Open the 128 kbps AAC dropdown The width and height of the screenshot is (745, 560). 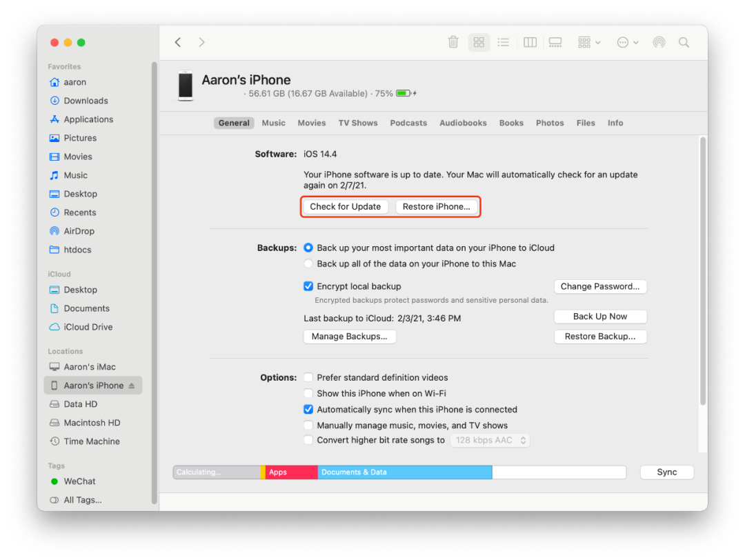(490, 440)
